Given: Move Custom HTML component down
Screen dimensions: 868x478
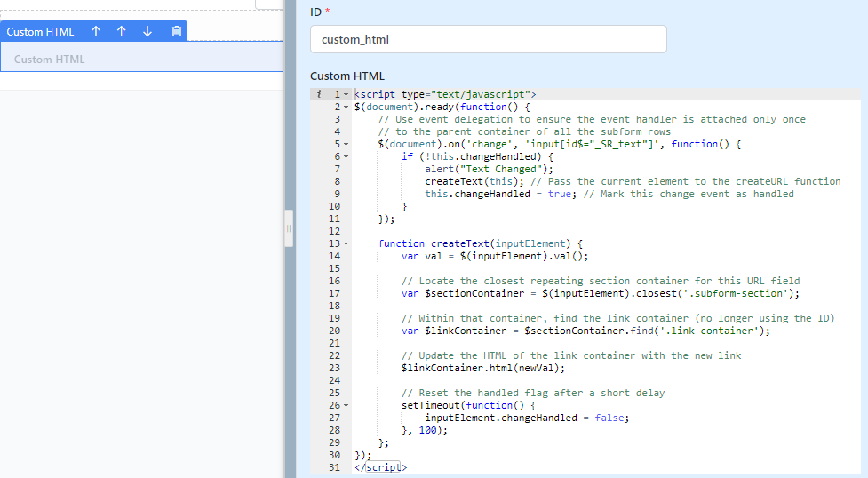Looking at the screenshot, I should 147,31.
